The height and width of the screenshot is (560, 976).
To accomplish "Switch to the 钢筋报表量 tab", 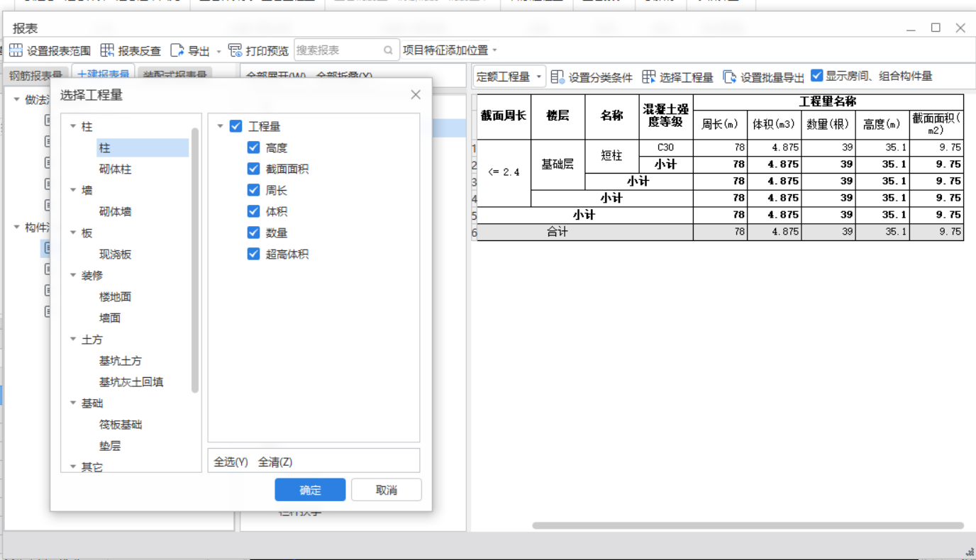I will point(36,75).
